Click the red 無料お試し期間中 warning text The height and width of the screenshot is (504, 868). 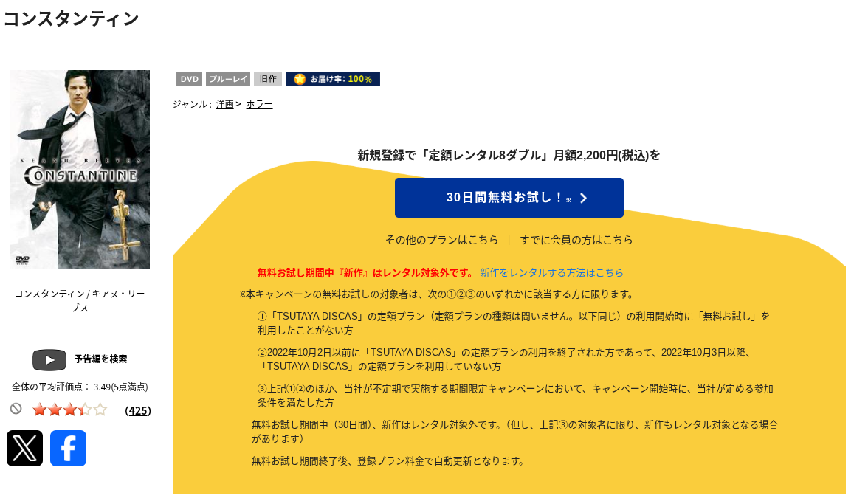coord(366,273)
